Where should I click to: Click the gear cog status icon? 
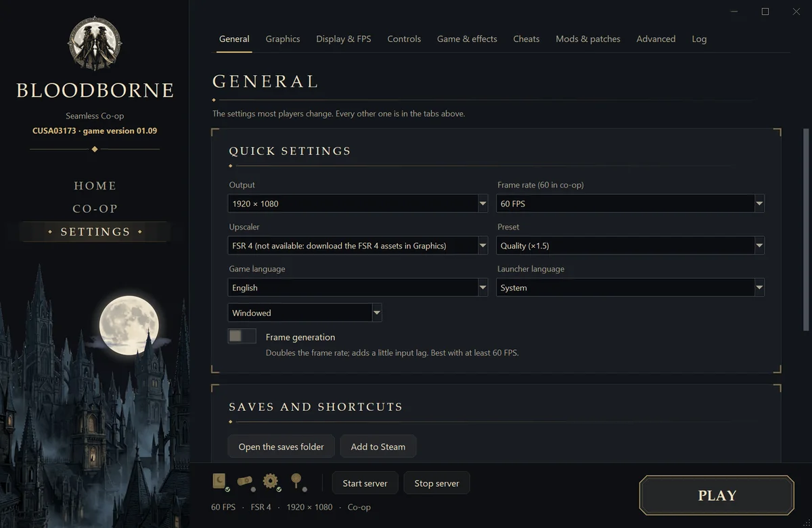point(271,481)
